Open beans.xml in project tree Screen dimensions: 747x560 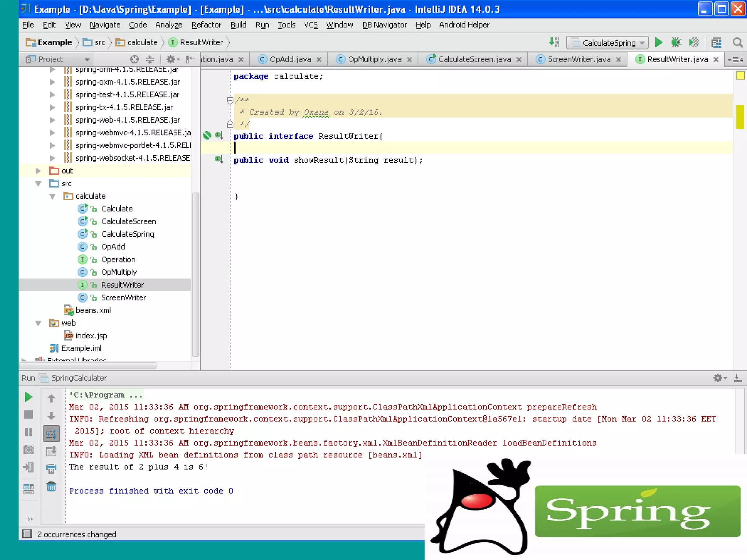pos(93,310)
